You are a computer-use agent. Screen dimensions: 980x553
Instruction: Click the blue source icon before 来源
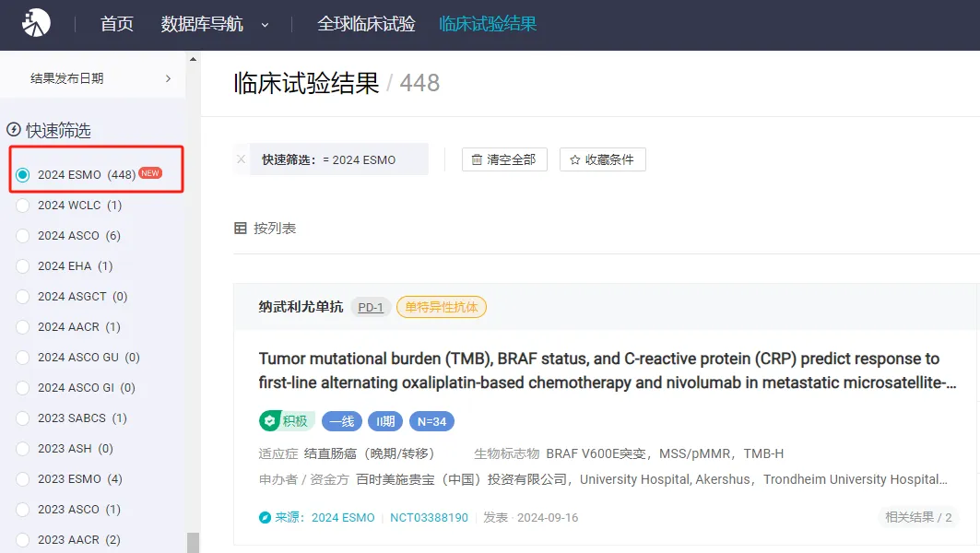tap(266, 518)
